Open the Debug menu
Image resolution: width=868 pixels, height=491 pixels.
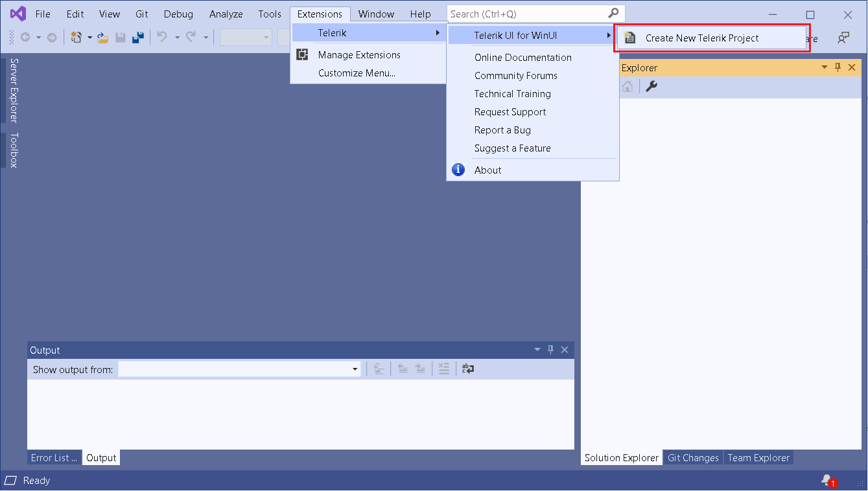pos(178,14)
